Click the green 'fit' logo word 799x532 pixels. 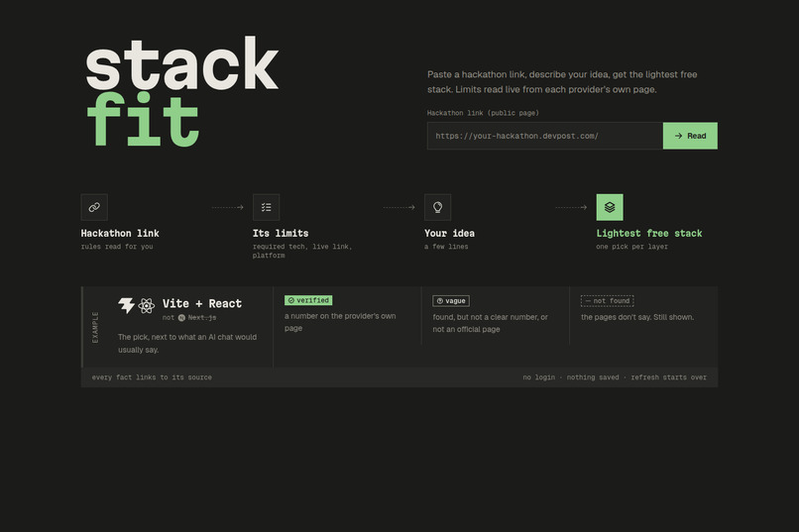pyautogui.click(x=142, y=120)
